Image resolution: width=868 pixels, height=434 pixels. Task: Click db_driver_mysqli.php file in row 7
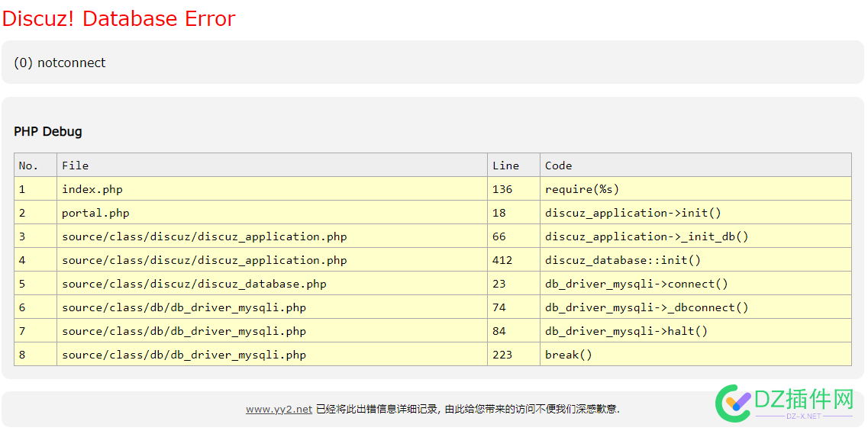(x=272, y=331)
